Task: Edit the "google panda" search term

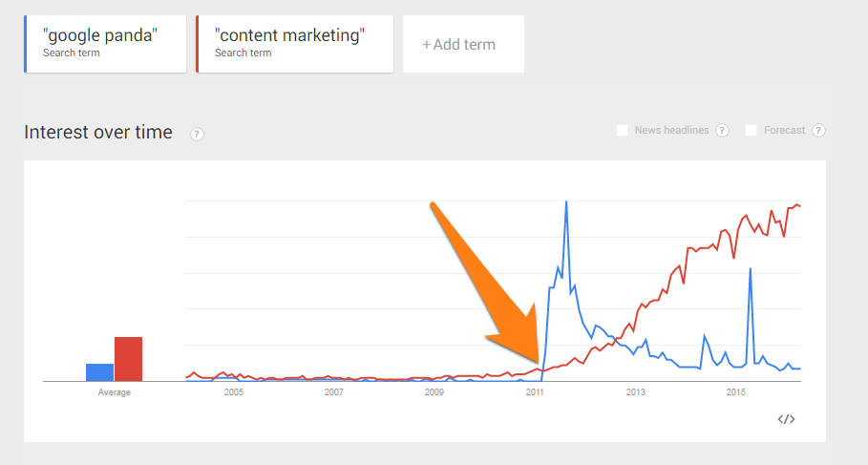Action: tap(105, 44)
